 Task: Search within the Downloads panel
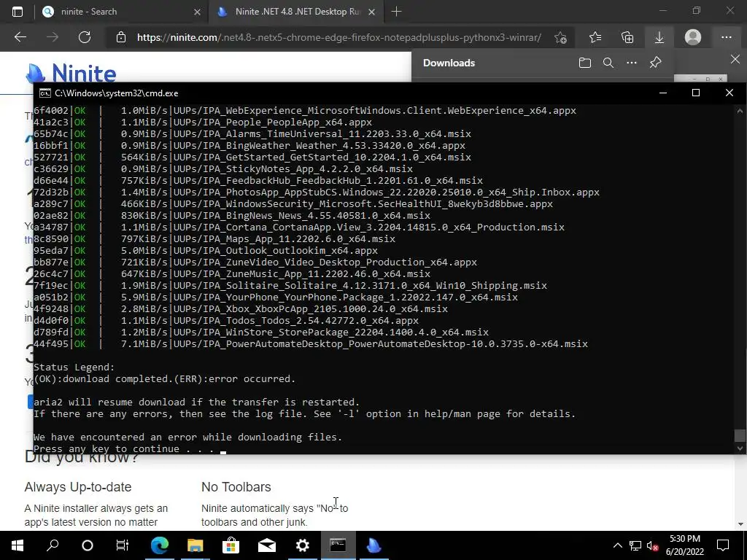coord(608,63)
